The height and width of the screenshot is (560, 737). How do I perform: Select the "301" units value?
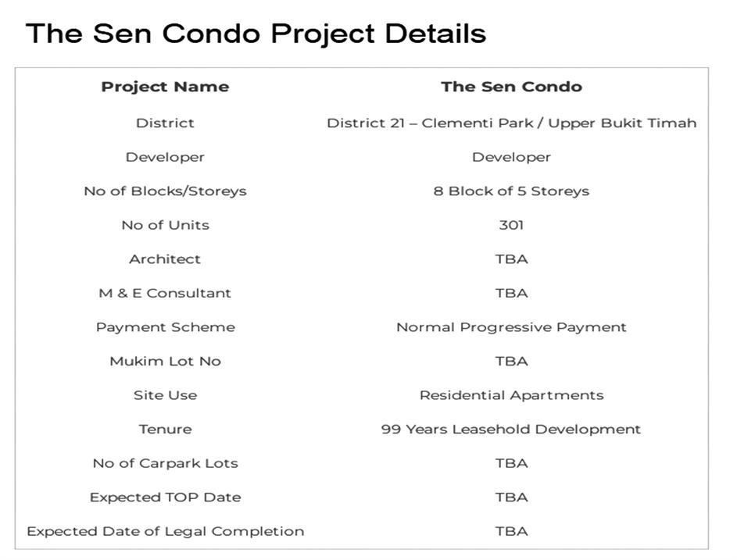511,225
